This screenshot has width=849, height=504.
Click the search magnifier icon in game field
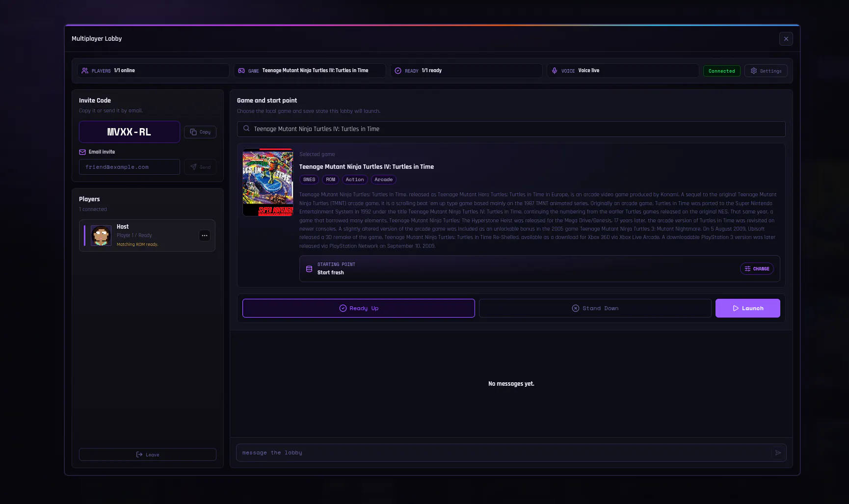coord(246,129)
